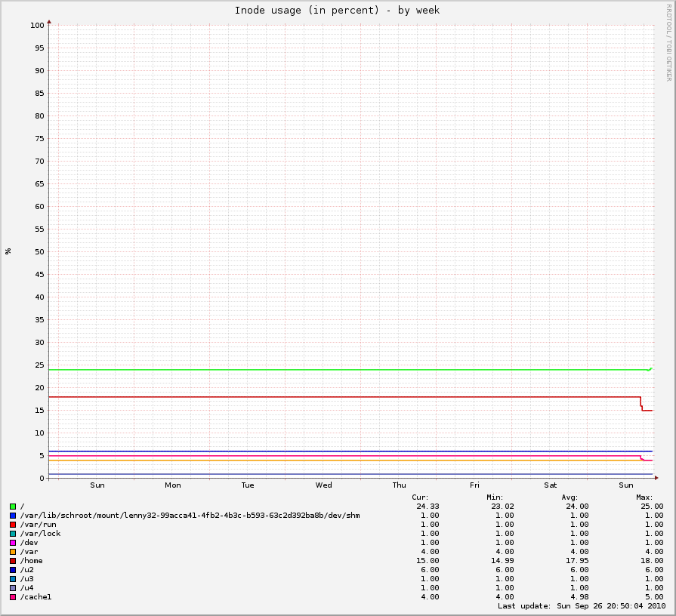
Task: Click the '/u4' legend label
Action: click(x=26, y=588)
